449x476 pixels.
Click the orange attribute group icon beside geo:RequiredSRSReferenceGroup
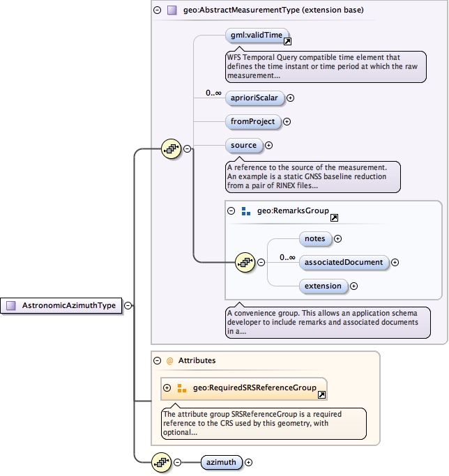182,388
